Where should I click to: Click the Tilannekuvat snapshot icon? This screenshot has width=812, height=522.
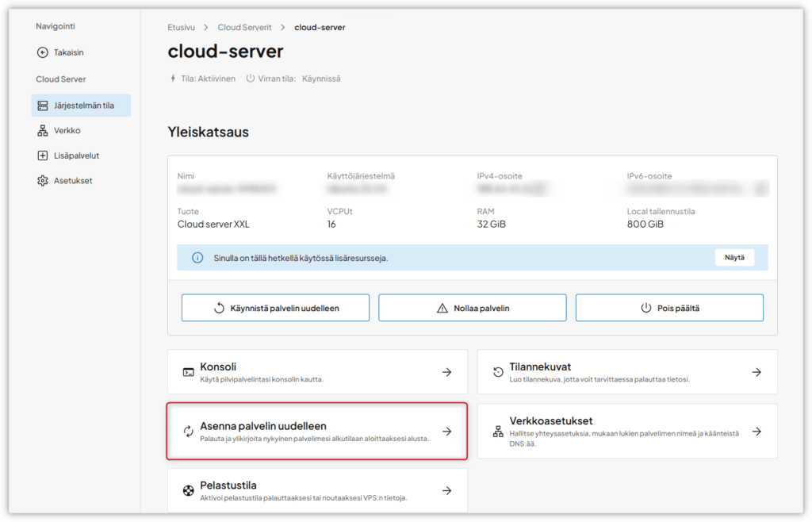[x=498, y=372]
